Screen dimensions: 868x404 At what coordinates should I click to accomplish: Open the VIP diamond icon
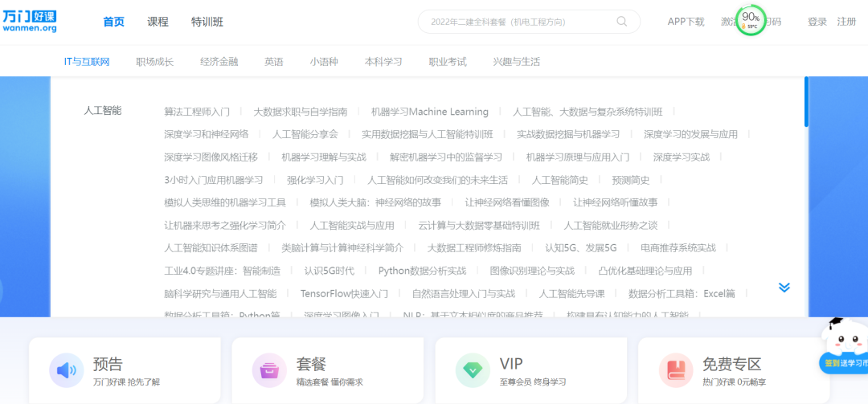point(473,370)
